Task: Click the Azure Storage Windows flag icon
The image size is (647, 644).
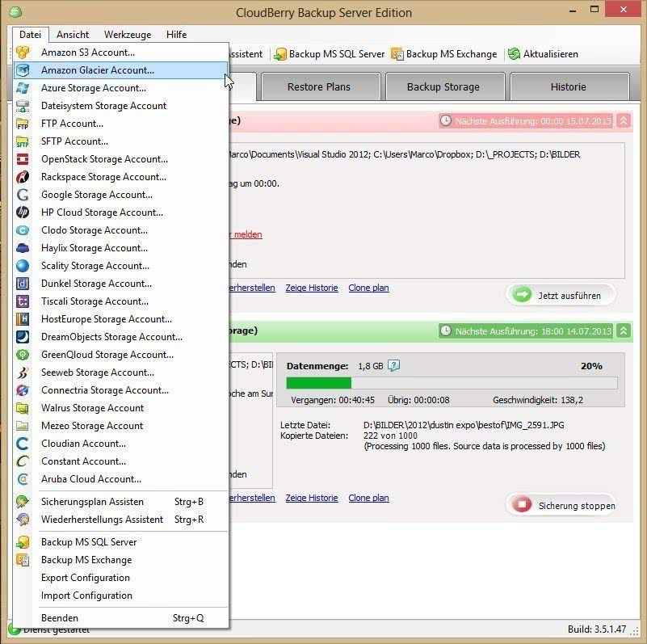Action: (x=23, y=88)
